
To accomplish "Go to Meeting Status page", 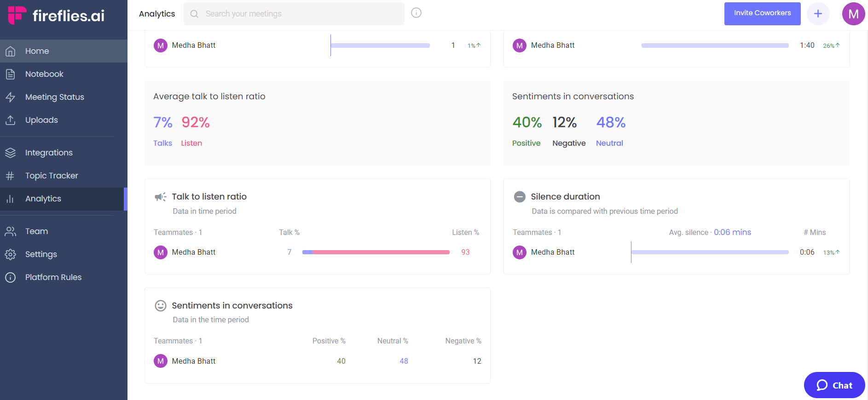I will point(54,97).
